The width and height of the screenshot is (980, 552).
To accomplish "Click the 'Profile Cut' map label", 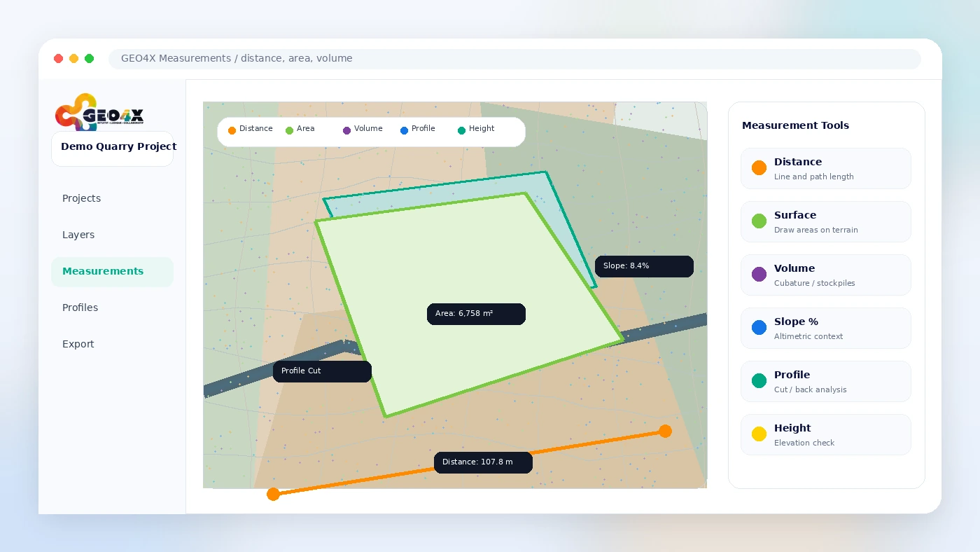I will coord(322,371).
